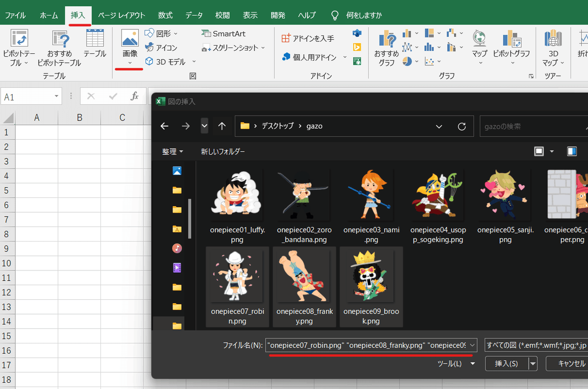Image resolution: width=588 pixels, height=389 pixels.
Task: Open the pie or doughnut chart dropdown
Action: 411,62
